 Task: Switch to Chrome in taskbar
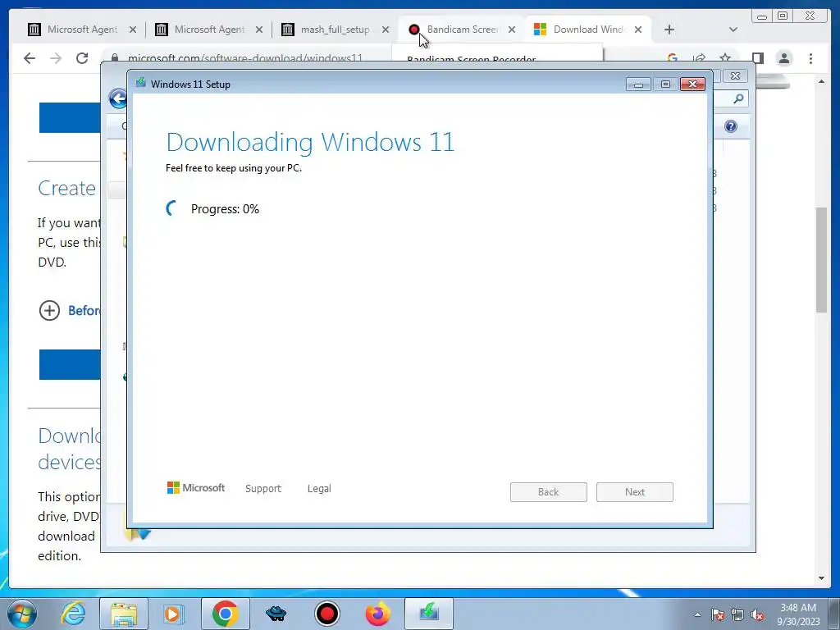point(225,614)
